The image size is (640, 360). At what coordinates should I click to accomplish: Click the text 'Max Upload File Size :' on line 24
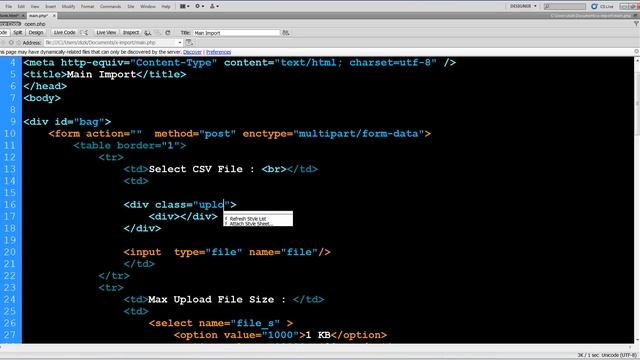coord(217,299)
